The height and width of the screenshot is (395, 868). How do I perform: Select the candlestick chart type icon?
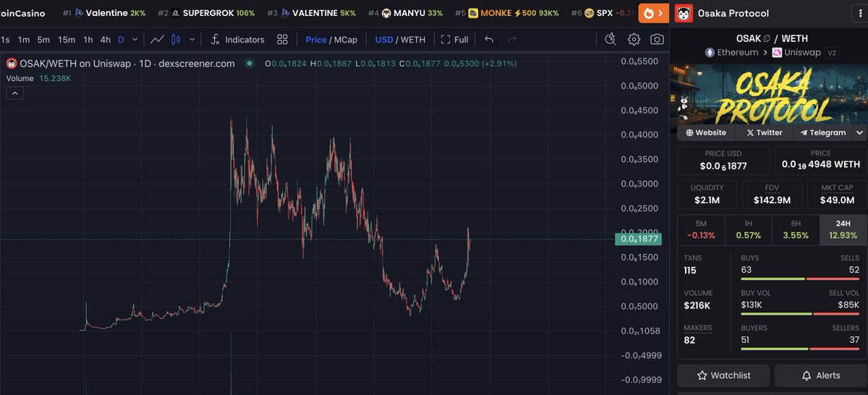click(175, 39)
